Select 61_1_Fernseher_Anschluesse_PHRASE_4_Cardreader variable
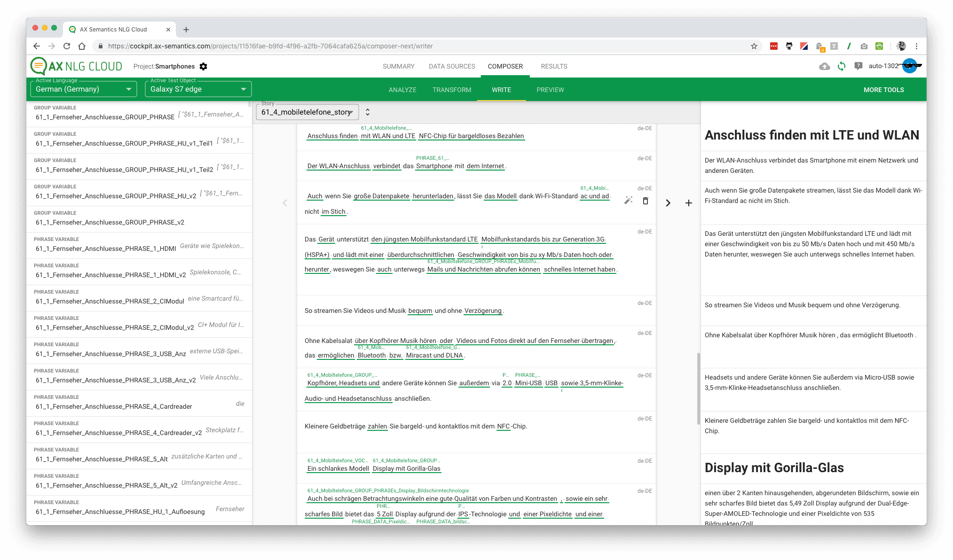This screenshot has width=953, height=560. click(x=114, y=406)
